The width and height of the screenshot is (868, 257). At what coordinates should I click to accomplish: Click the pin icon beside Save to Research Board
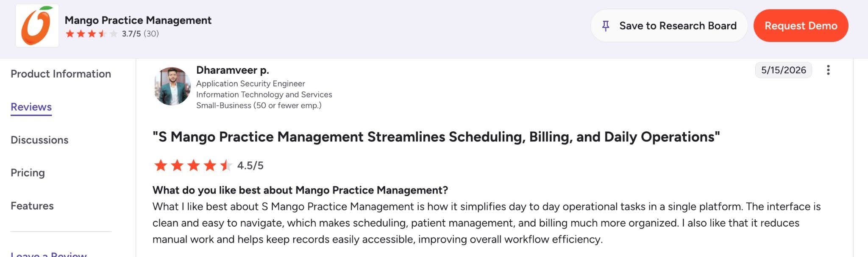click(x=606, y=26)
